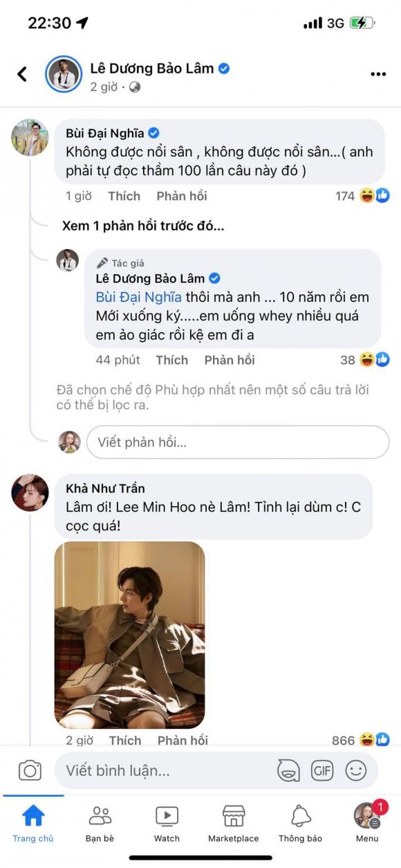Open the emoji smiley icon
This screenshot has height=868, width=401.
pyautogui.click(x=357, y=770)
